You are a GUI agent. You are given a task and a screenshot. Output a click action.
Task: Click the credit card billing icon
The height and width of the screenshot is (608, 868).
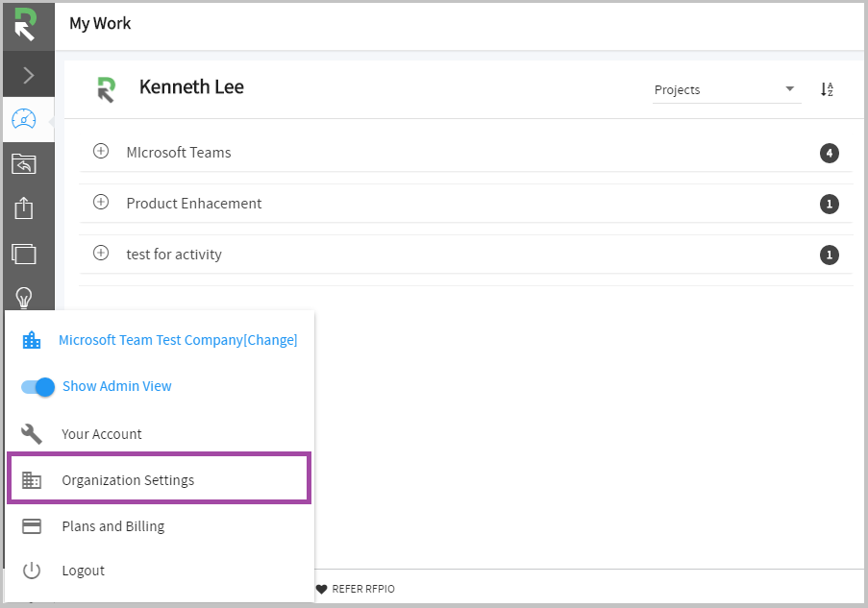32,526
